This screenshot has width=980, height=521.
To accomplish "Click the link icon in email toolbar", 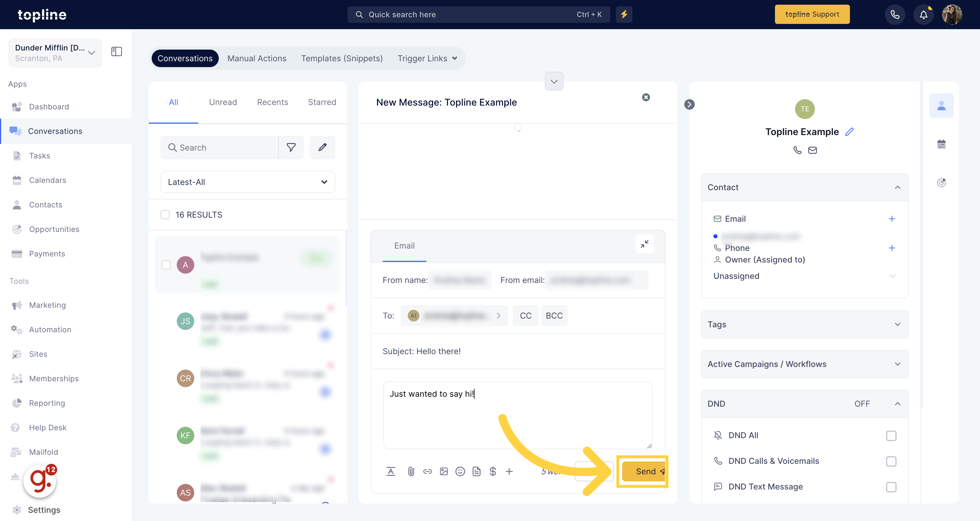I will [427, 471].
